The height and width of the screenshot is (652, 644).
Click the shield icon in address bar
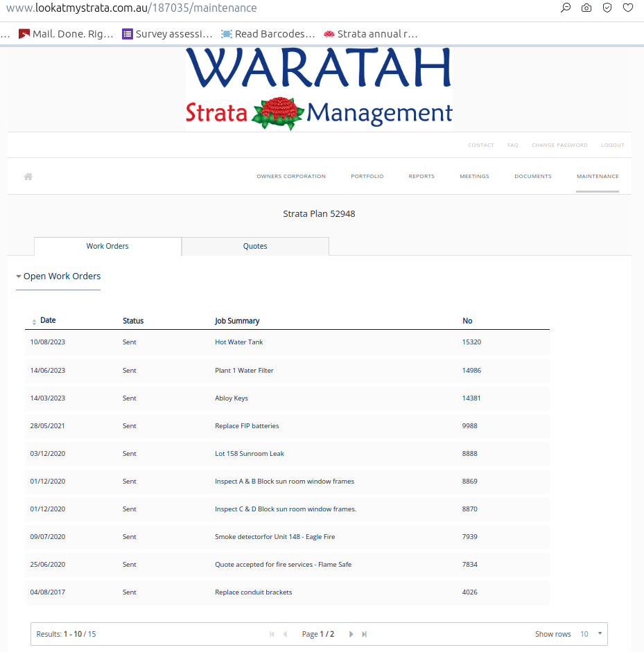[x=607, y=8]
